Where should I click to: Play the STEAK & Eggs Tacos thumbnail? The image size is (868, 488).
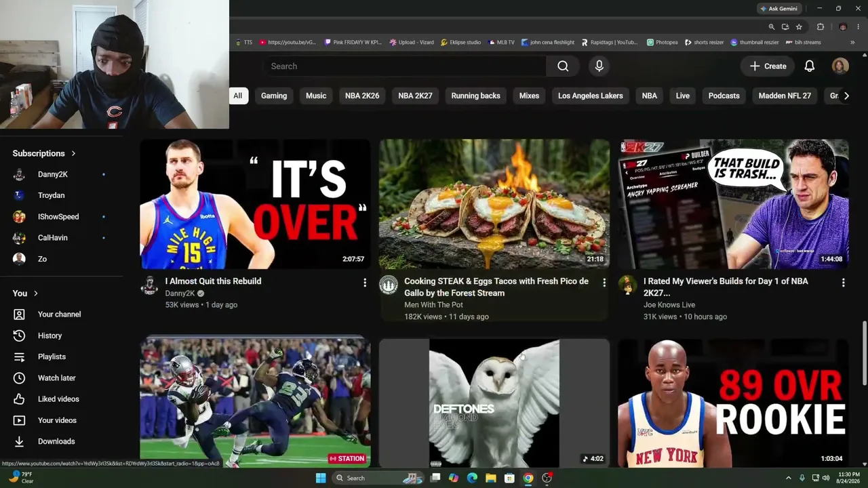click(494, 204)
